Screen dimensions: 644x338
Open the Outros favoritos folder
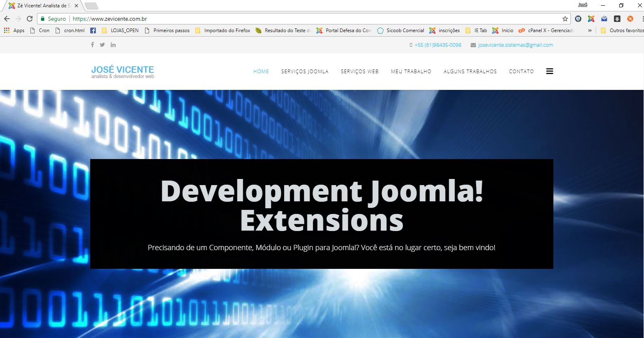point(622,31)
